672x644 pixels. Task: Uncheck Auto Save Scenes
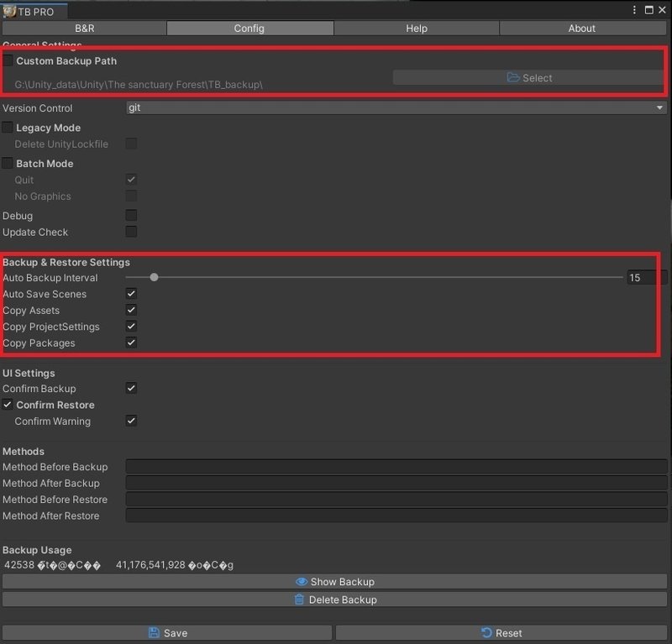[131, 294]
